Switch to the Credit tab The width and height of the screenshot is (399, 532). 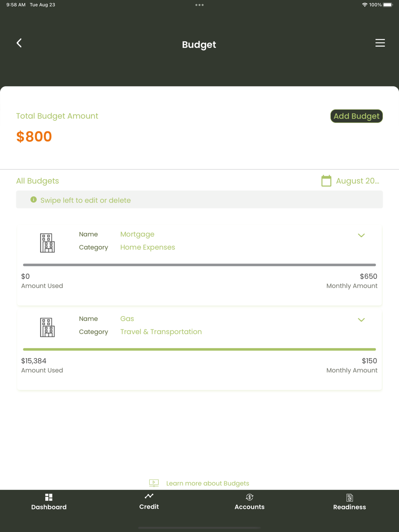tap(149, 501)
